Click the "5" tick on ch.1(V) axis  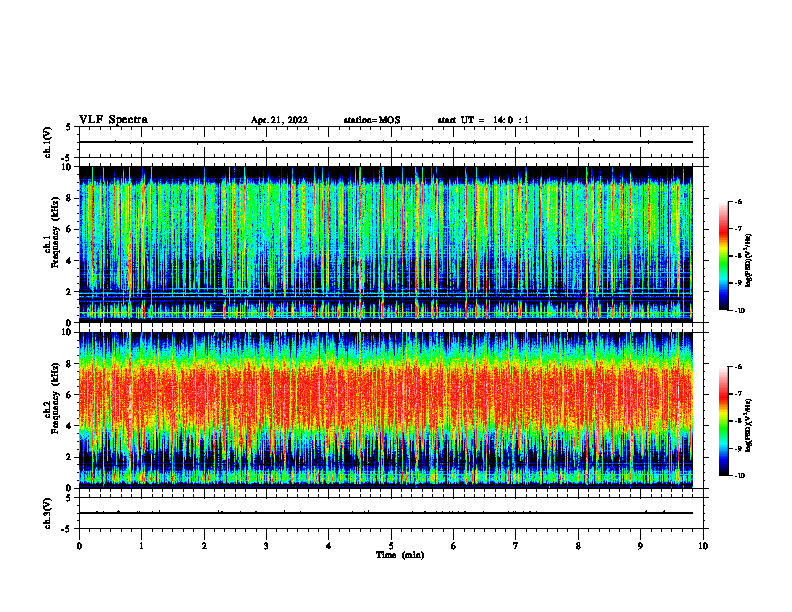[x=69, y=128]
